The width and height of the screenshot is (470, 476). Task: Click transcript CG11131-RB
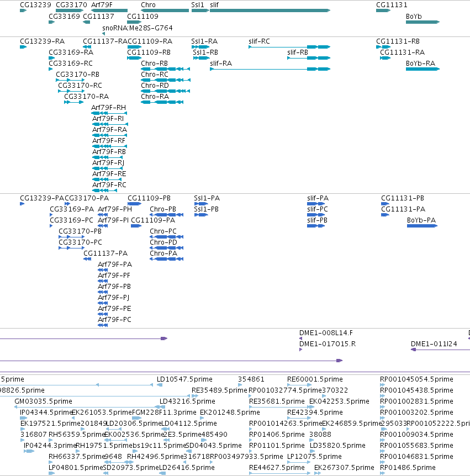pos(383,47)
